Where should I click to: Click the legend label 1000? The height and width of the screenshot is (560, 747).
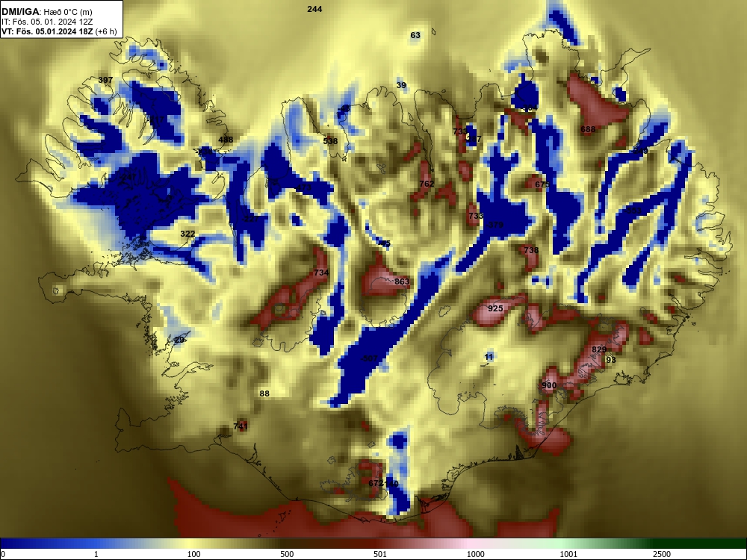coord(475,554)
